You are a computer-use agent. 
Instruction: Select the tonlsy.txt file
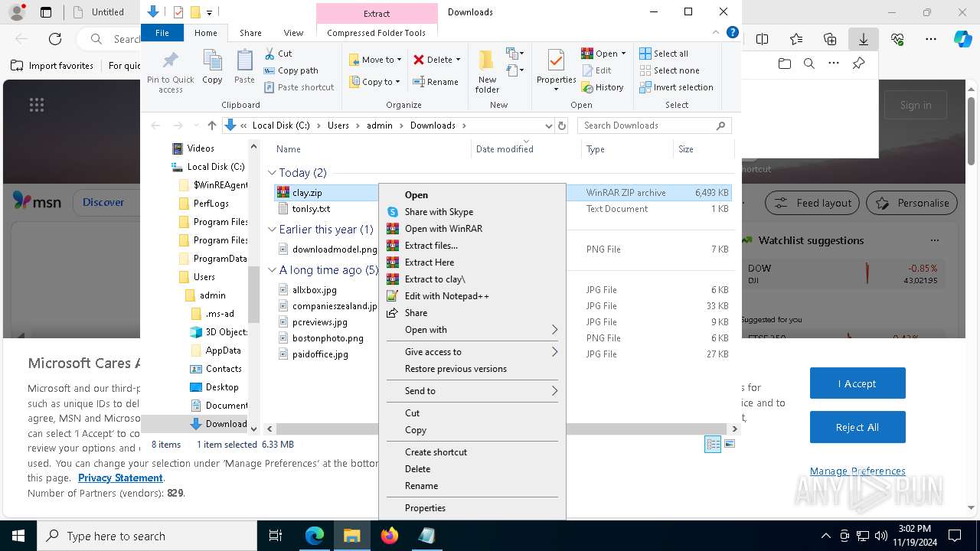[311, 209]
